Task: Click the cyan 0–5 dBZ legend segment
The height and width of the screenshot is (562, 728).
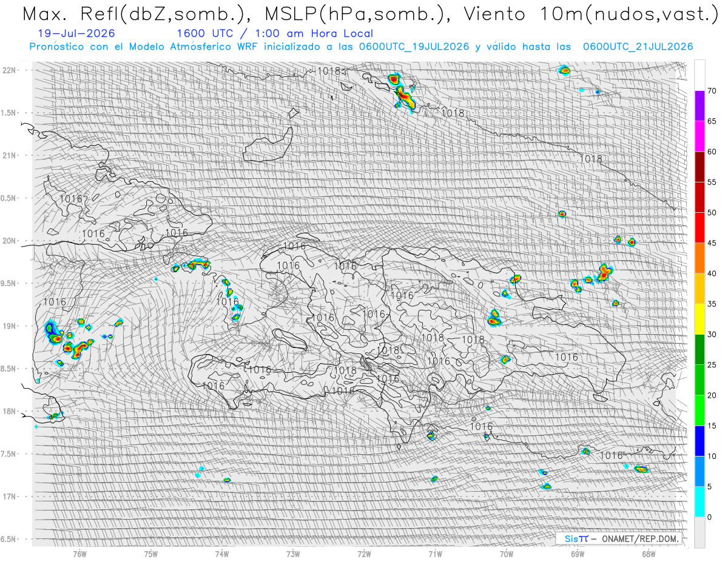Action: pyautogui.click(x=699, y=501)
